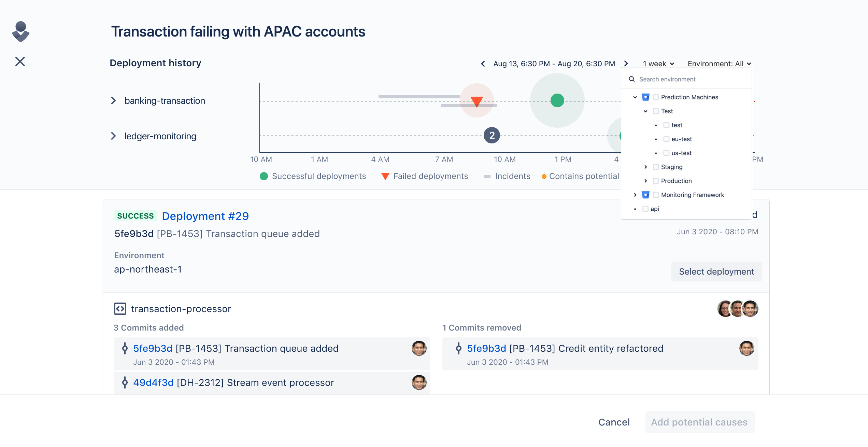The image size is (868, 447).
Task: Expand the Staging environment group
Action: (645, 167)
